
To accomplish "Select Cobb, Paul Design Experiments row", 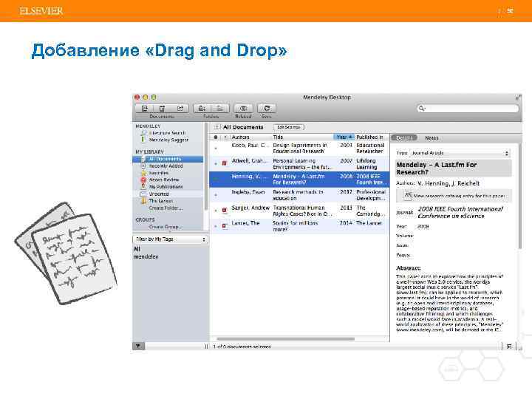I will (x=299, y=149).
